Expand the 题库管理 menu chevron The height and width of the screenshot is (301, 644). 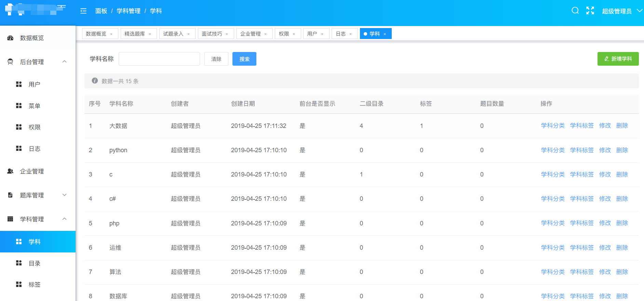click(64, 195)
